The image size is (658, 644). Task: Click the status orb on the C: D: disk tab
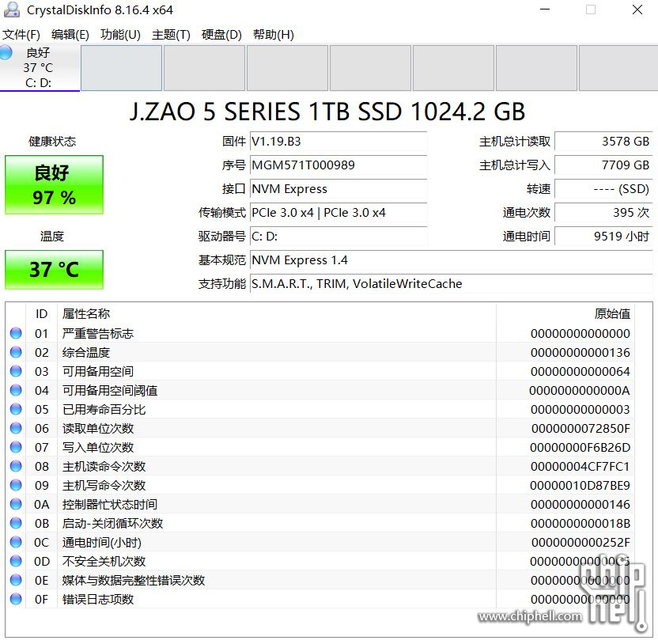(x=6, y=52)
